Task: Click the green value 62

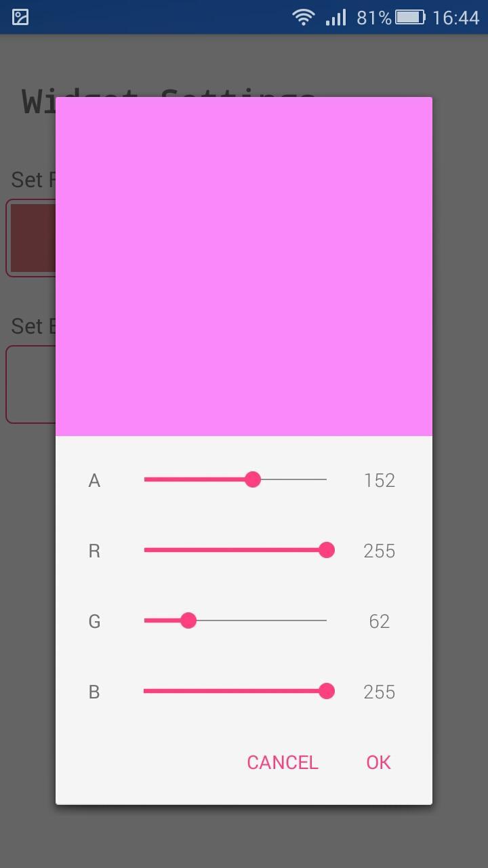Action: [380, 621]
